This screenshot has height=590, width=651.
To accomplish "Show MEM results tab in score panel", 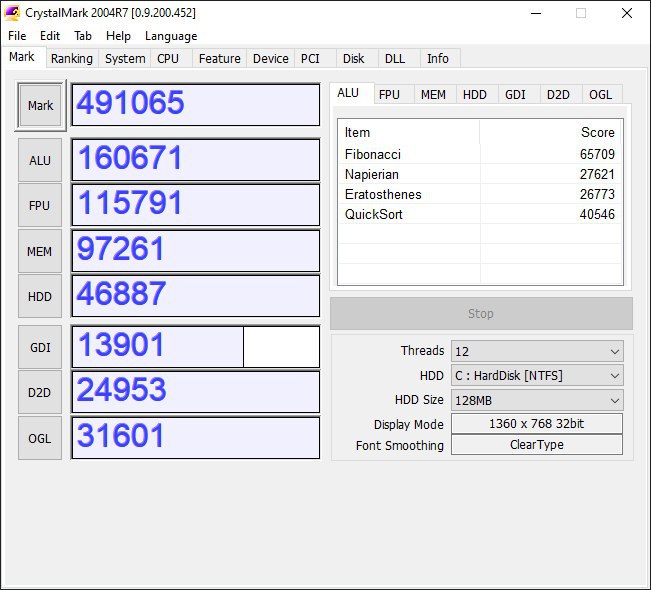I will (433, 95).
